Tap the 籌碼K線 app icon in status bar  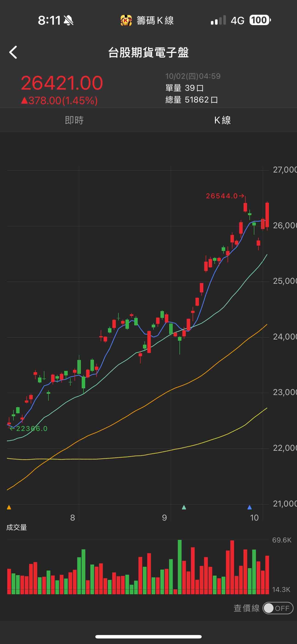tap(126, 20)
